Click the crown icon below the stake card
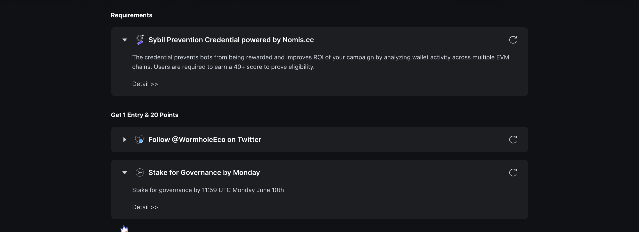 [x=124, y=229]
